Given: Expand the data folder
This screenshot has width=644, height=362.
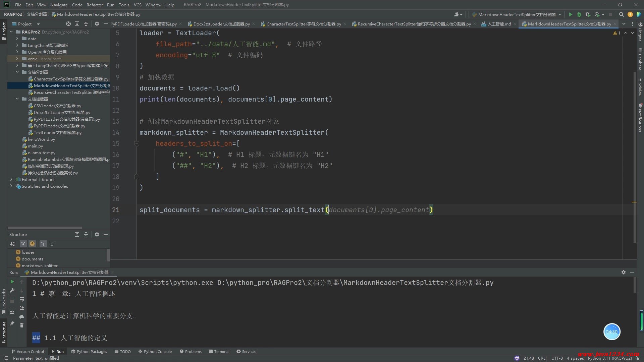Looking at the screenshot, I should (x=17, y=39).
